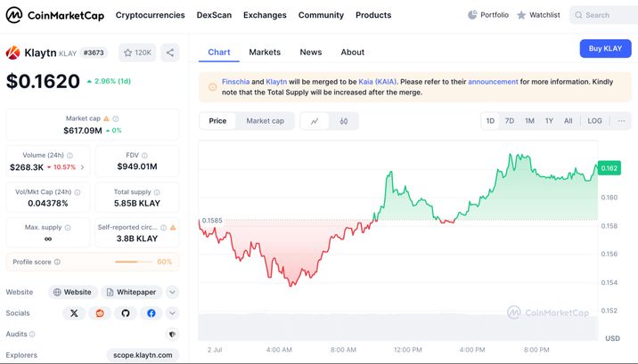
Task: Click the Klaytn logo icon
Action: pyautogui.click(x=12, y=53)
